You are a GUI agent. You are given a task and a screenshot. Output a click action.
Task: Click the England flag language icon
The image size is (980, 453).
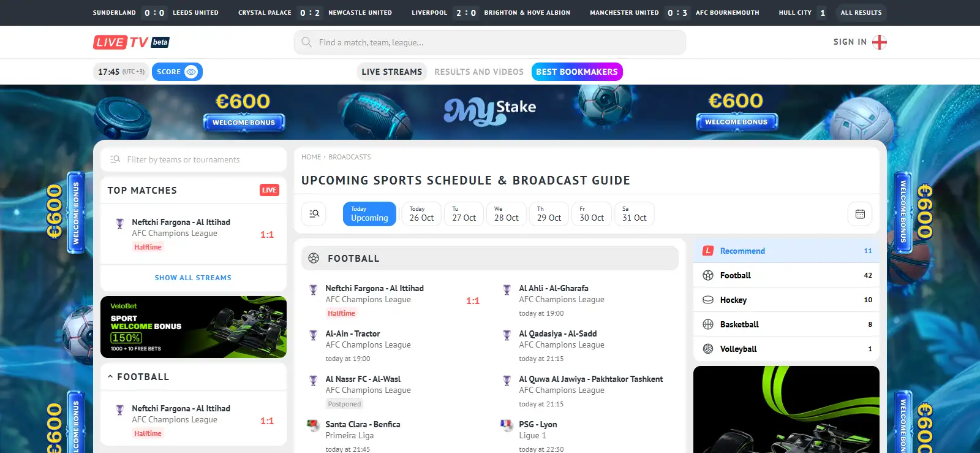(880, 42)
